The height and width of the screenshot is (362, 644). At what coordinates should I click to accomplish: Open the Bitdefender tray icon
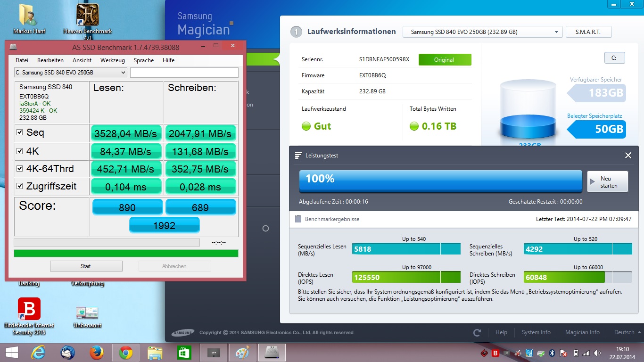(x=495, y=353)
